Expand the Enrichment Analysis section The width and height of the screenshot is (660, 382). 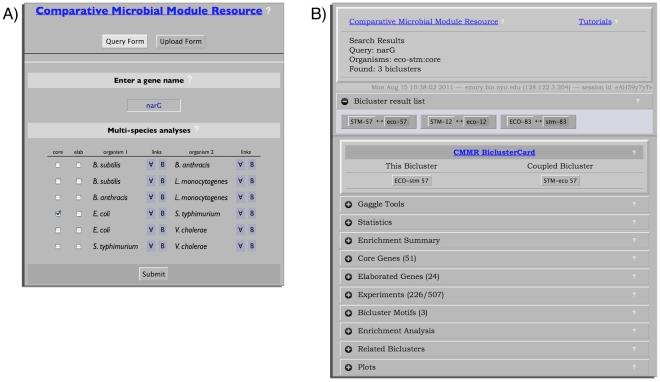(x=494, y=331)
